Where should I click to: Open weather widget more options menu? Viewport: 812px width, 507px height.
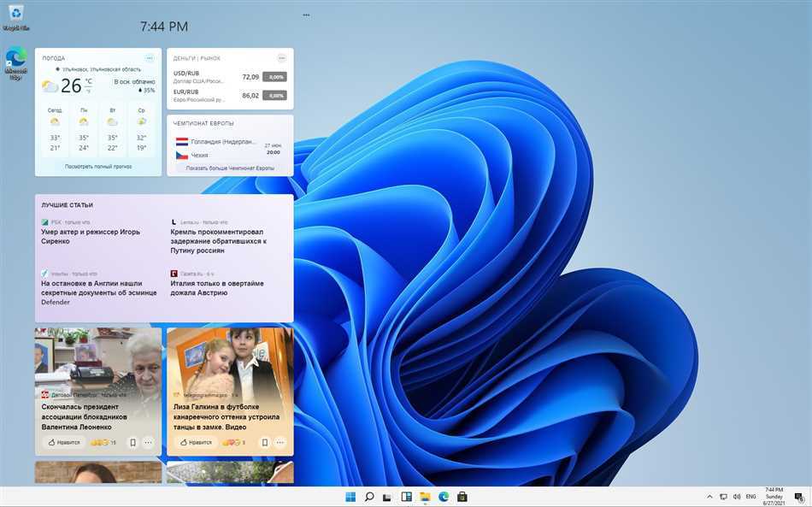pos(150,58)
